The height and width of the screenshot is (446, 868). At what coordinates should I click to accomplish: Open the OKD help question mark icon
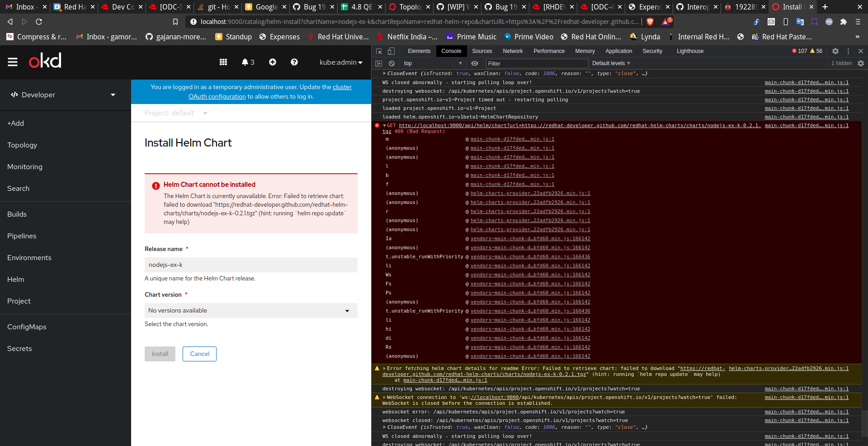294,62
